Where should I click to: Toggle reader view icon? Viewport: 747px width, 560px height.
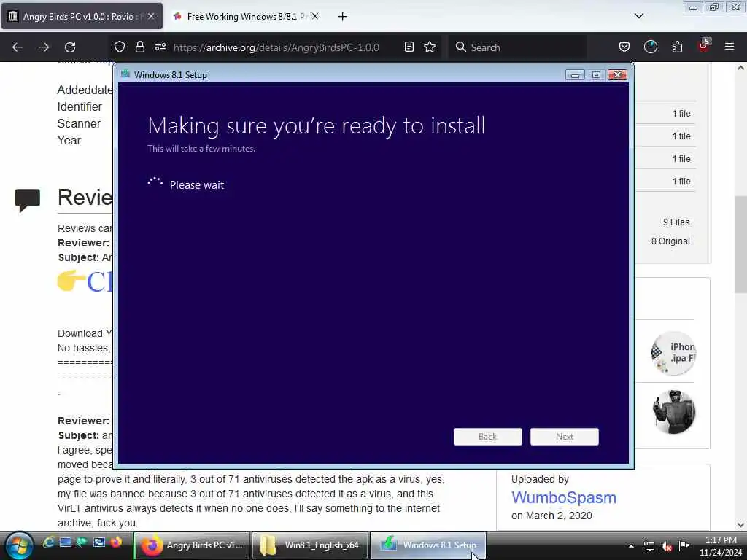(409, 47)
